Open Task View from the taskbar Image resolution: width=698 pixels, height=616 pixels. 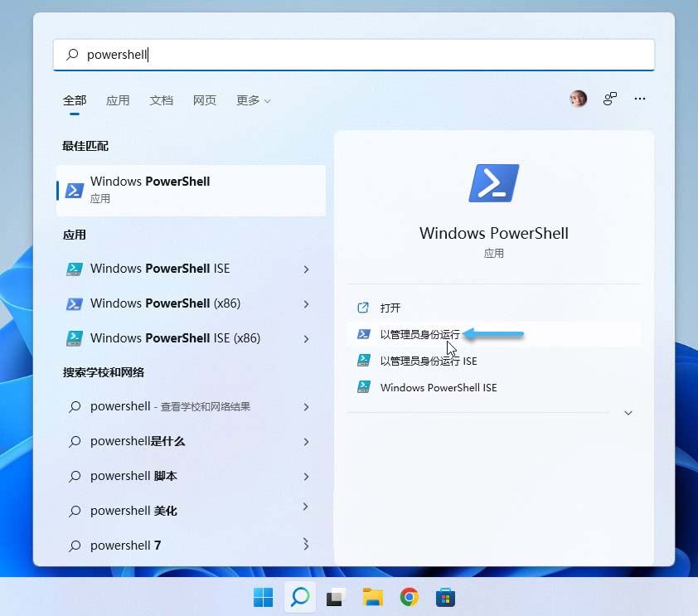[x=336, y=597]
